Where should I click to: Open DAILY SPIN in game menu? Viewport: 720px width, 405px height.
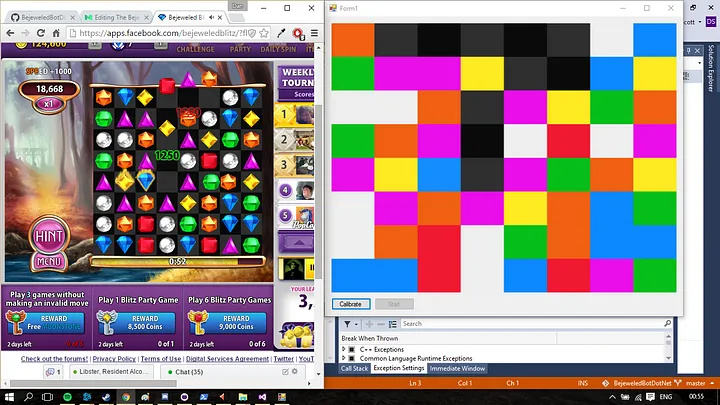click(278, 49)
